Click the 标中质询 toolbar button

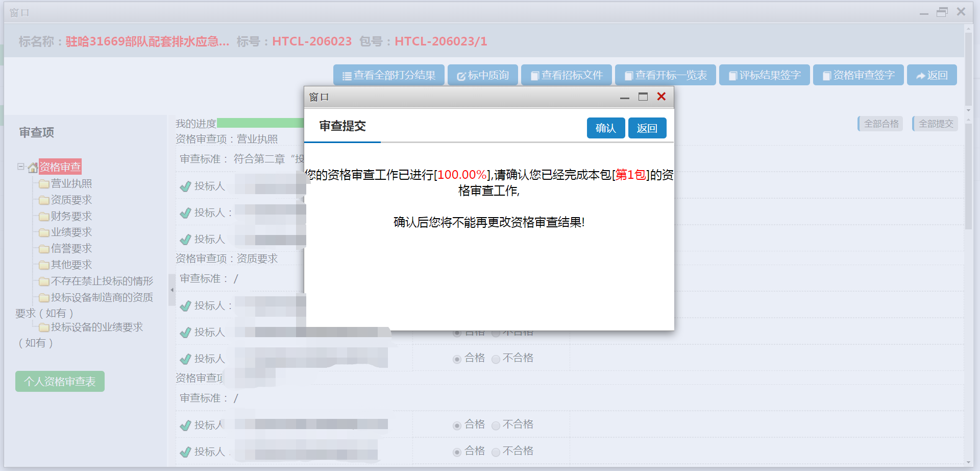[482, 75]
